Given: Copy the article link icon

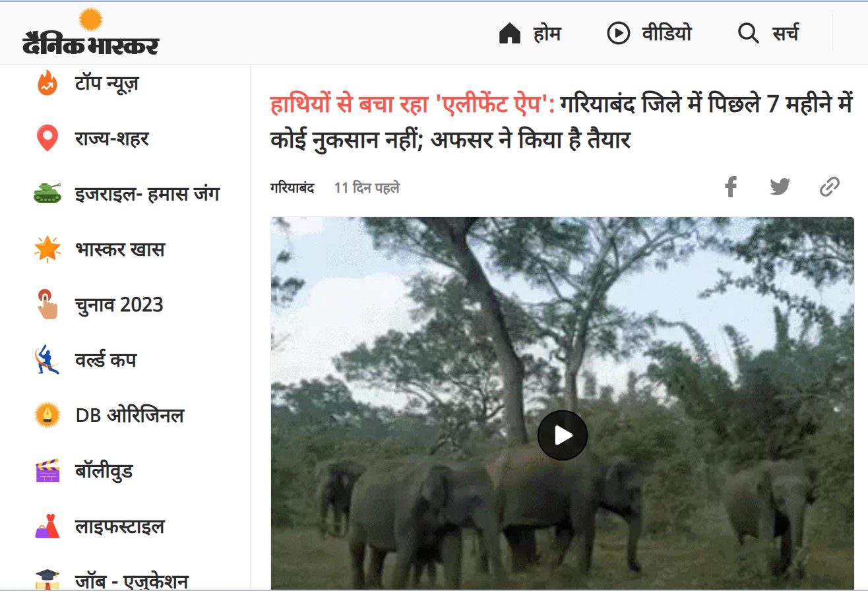Looking at the screenshot, I should tap(829, 187).
